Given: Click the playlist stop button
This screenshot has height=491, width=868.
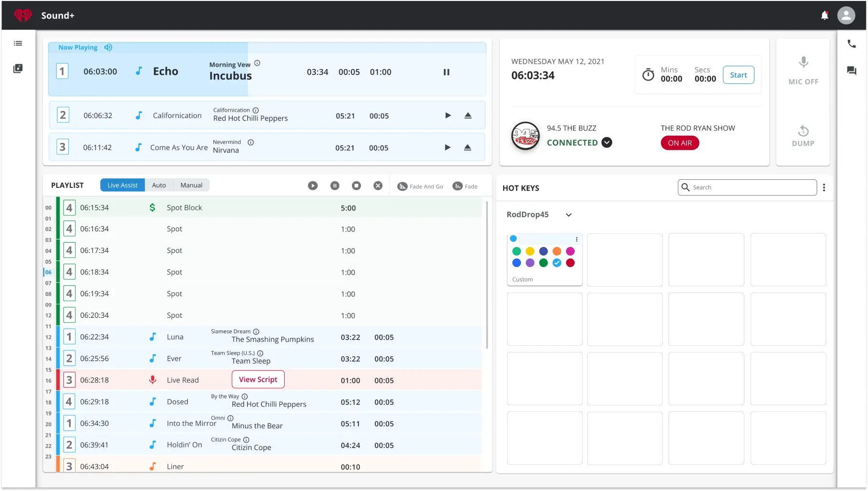Looking at the screenshot, I should point(357,186).
